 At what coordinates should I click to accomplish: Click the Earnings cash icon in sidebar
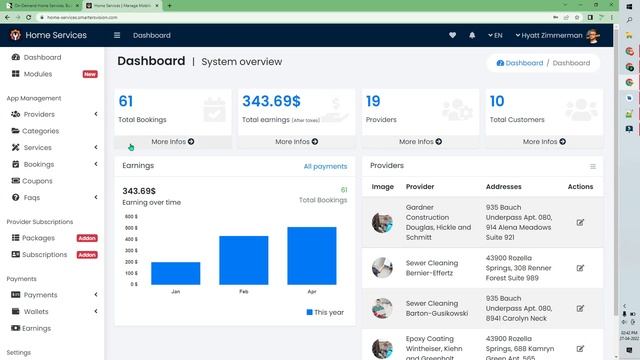[16, 328]
